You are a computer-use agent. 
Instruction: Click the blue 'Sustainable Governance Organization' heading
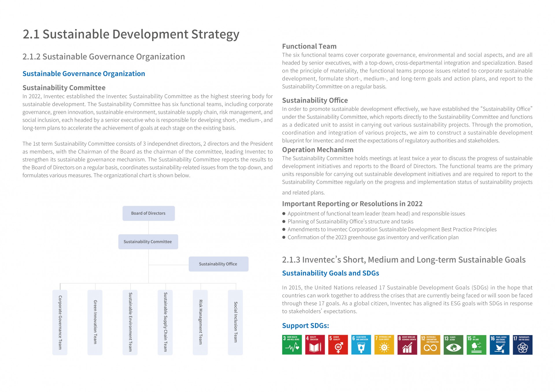84,74
